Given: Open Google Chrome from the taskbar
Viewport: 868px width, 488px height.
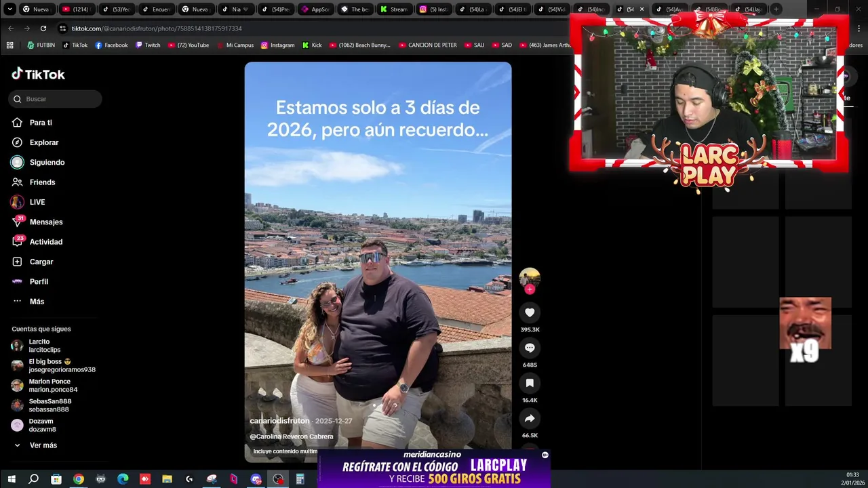Looking at the screenshot, I should [x=79, y=479].
